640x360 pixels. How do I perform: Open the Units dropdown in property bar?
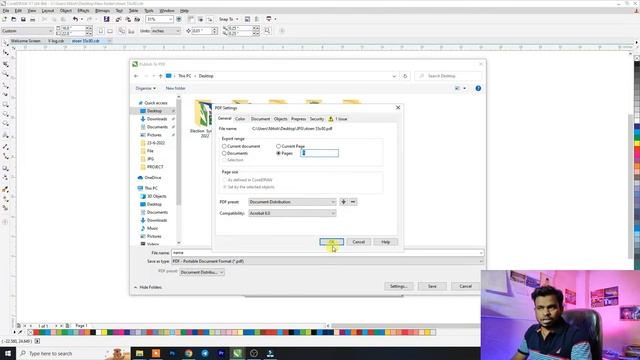tap(166, 31)
